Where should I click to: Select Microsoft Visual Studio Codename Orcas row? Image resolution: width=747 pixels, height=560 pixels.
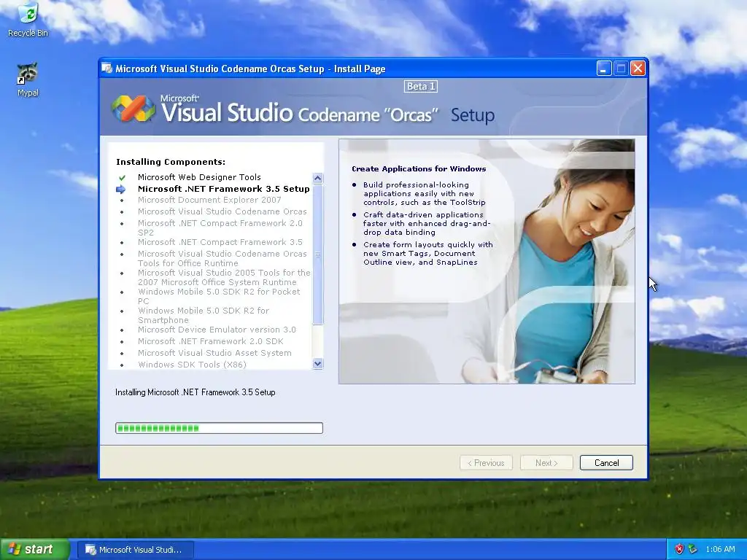click(222, 211)
